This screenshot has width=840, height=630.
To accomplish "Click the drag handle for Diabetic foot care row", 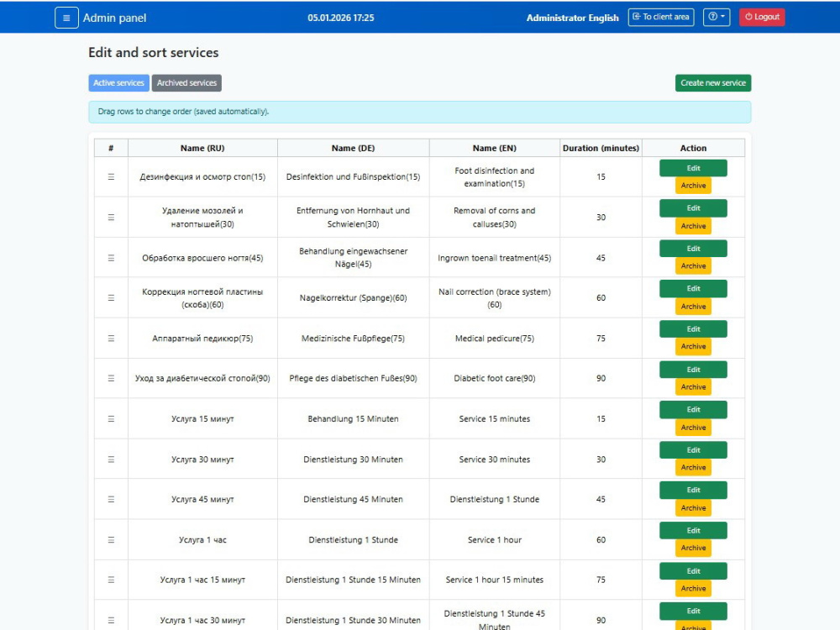I will click(111, 378).
